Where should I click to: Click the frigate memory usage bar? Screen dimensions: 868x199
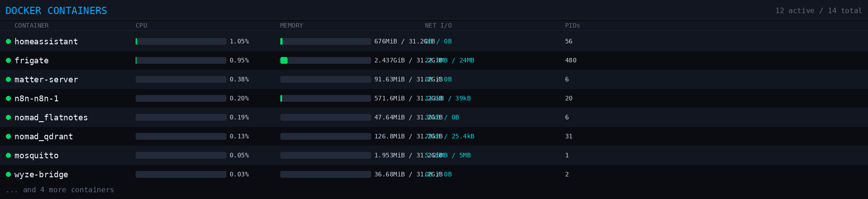coord(325,61)
